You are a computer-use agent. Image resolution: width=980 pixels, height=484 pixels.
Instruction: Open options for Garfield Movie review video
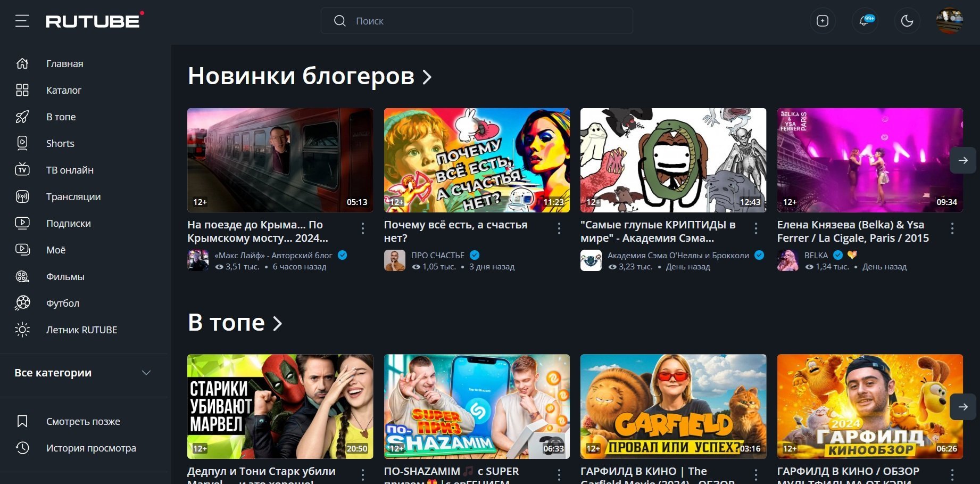pyautogui.click(x=756, y=474)
